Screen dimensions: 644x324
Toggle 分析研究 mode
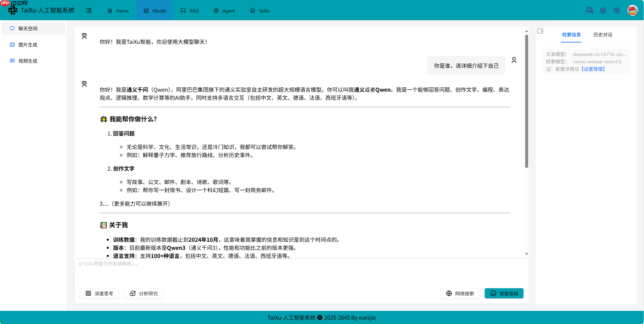(x=143, y=293)
